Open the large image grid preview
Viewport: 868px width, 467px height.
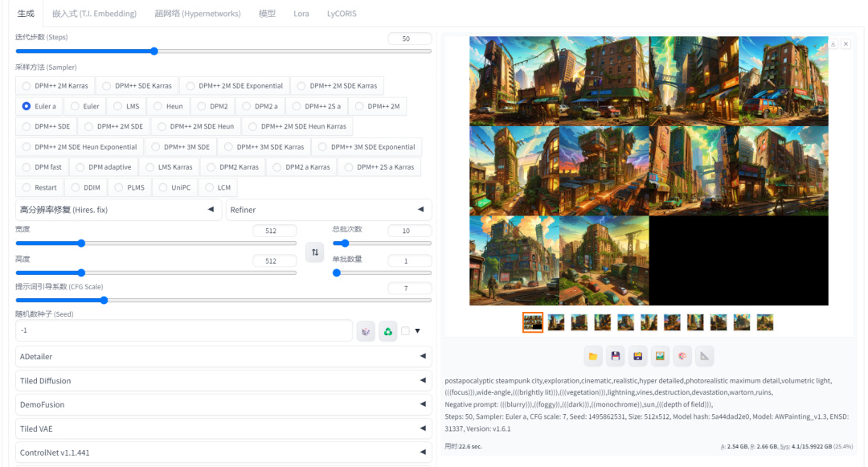click(649, 171)
